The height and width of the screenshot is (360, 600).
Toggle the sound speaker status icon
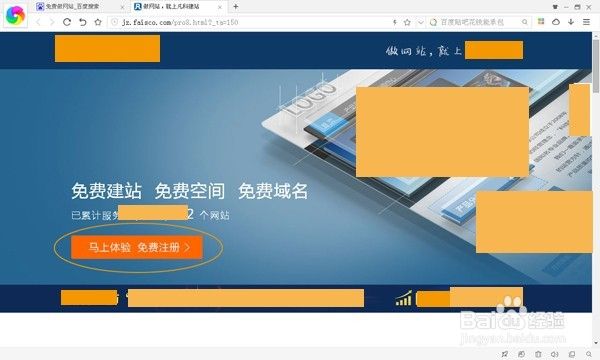click(555, 354)
